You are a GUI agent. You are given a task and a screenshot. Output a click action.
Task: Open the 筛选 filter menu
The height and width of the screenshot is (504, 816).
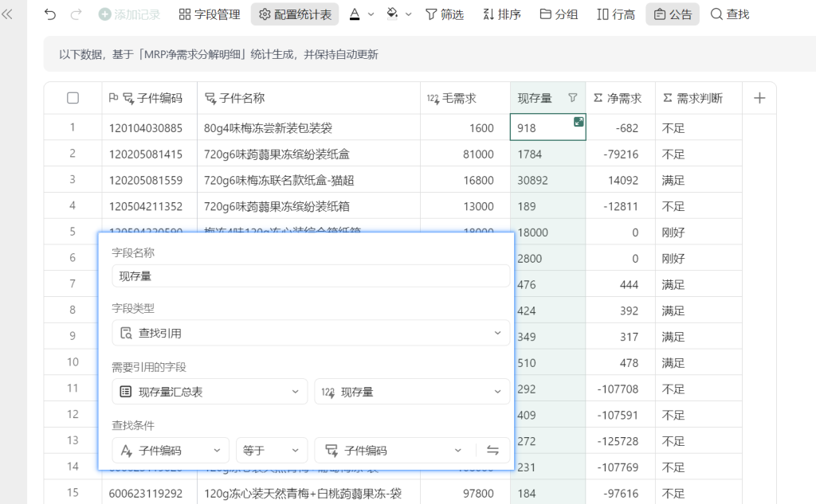445,14
